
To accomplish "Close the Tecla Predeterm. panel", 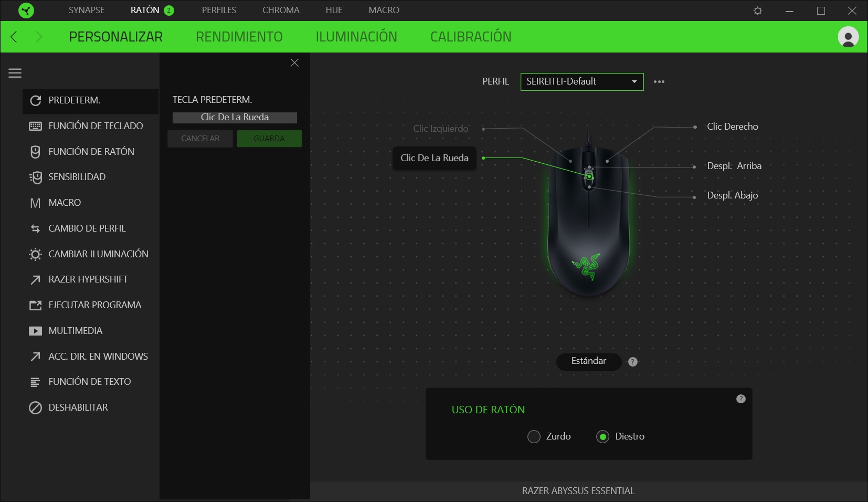I will (294, 63).
